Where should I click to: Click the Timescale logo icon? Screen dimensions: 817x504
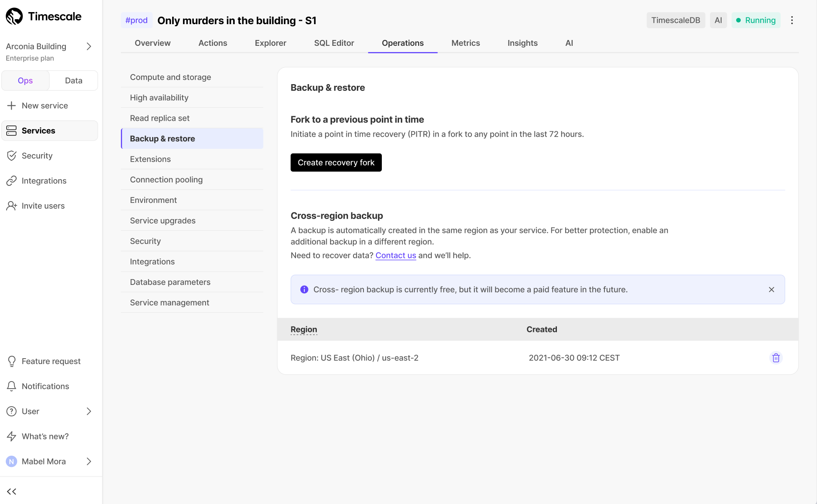pos(14,16)
